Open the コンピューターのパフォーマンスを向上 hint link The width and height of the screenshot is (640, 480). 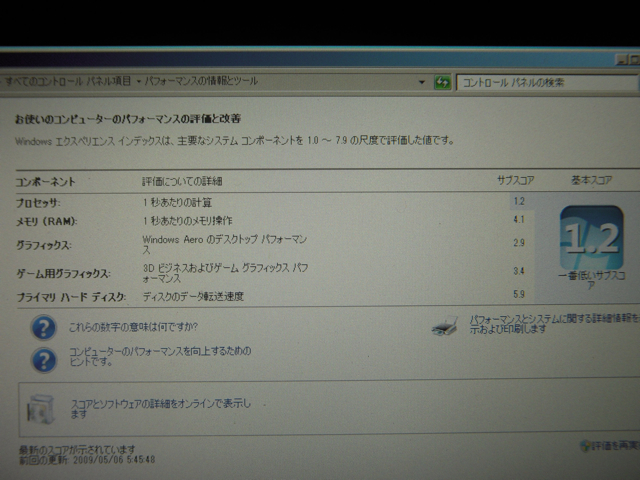point(159,358)
